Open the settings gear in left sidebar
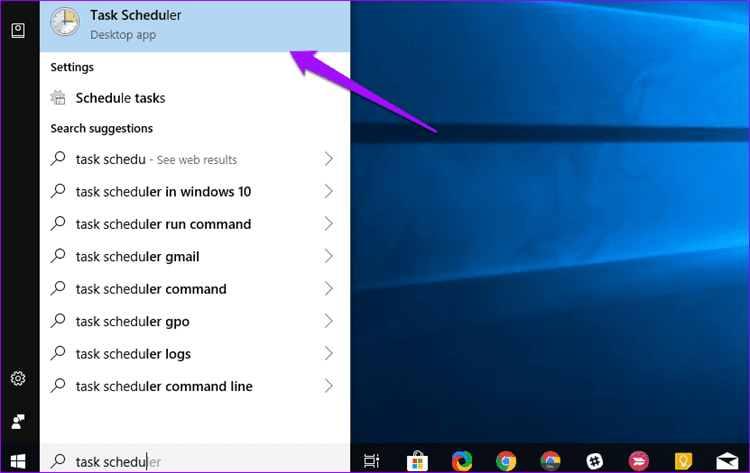The height and width of the screenshot is (473, 750). click(x=18, y=379)
